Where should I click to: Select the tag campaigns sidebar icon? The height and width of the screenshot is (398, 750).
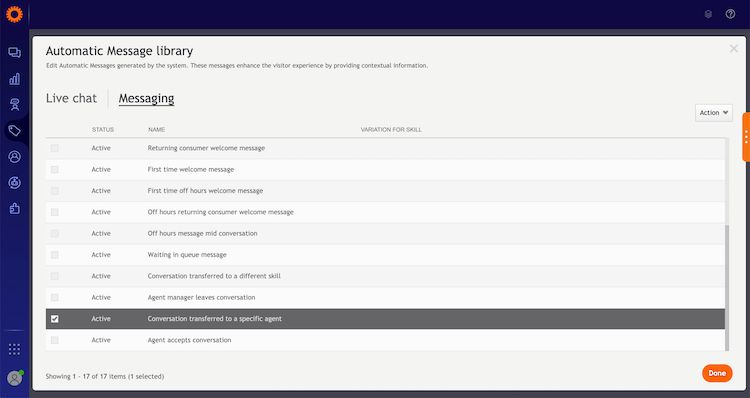[x=14, y=131]
